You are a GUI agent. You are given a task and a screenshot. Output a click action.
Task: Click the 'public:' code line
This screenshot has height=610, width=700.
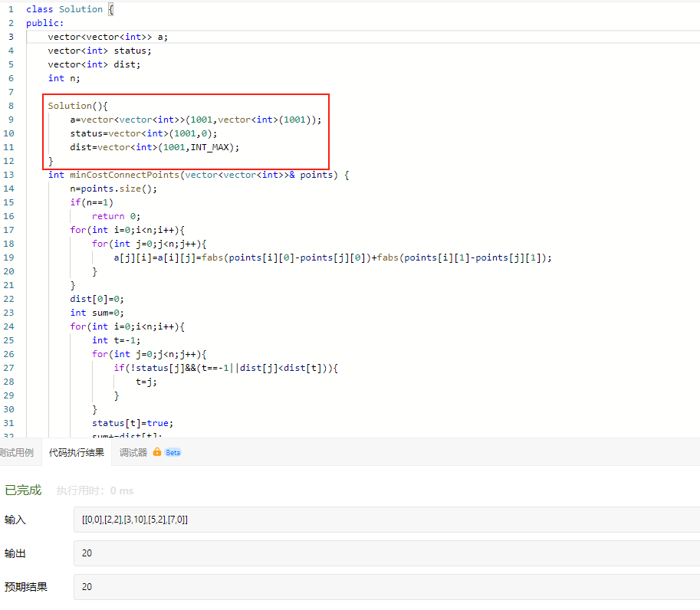44,23
